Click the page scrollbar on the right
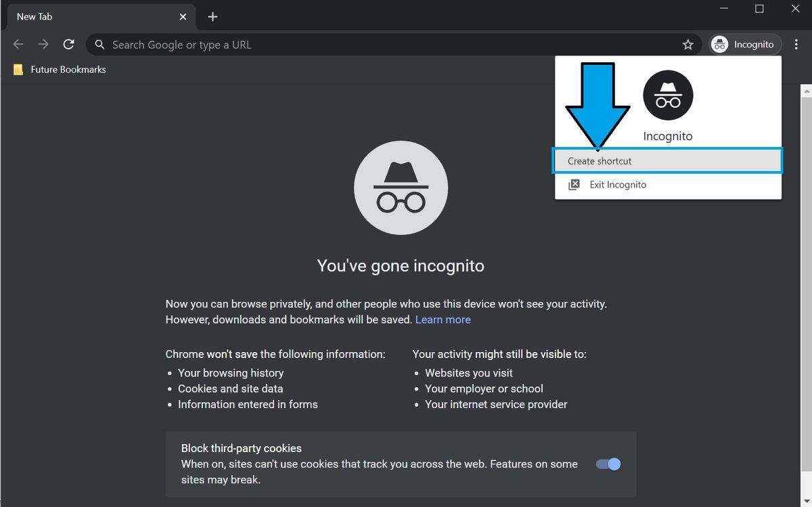The width and height of the screenshot is (812, 507). point(806,271)
